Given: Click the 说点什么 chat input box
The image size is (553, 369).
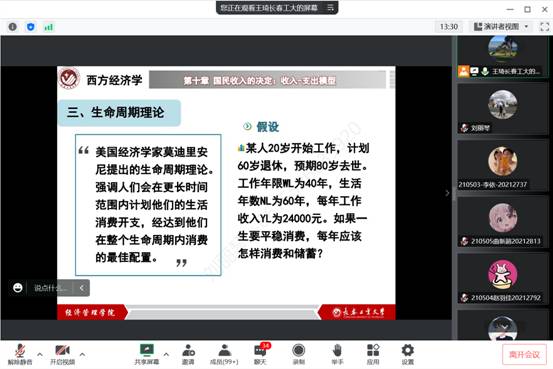Looking at the screenshot, I should (50, 288).
